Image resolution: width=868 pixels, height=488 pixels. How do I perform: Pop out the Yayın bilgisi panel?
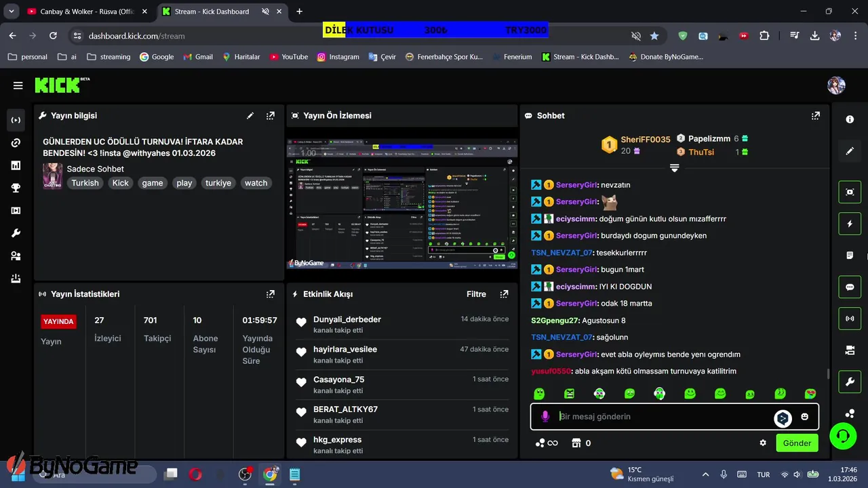coord(271,115)
